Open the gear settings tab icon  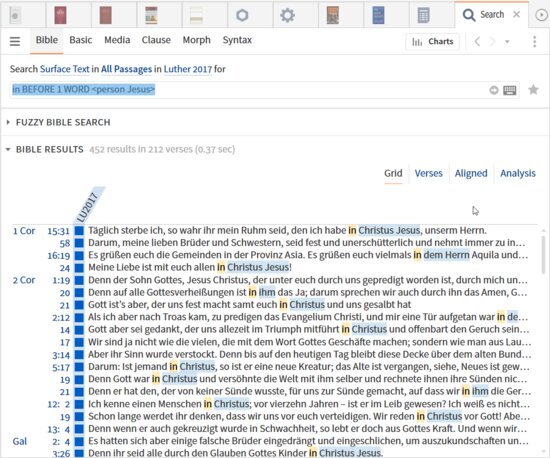[x=287, y=15]
